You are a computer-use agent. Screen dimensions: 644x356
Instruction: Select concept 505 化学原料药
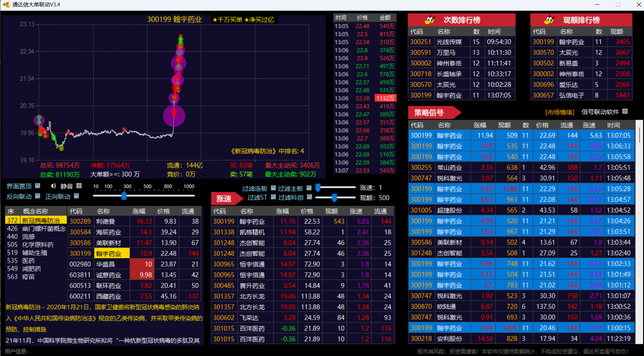click(36, 244)
